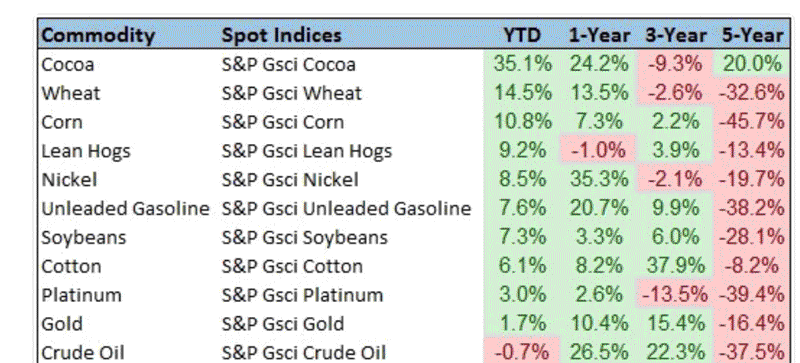This screenshot has height=363, width=800.
Task: Click Nickel 1-Year value 35.3%
Action: (599, 179)
